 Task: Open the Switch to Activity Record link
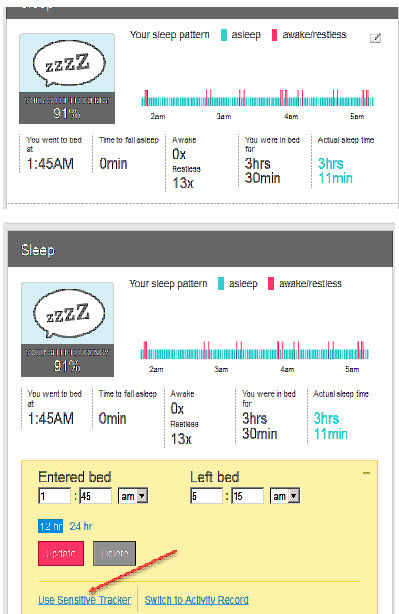click(x=197, y=600)
